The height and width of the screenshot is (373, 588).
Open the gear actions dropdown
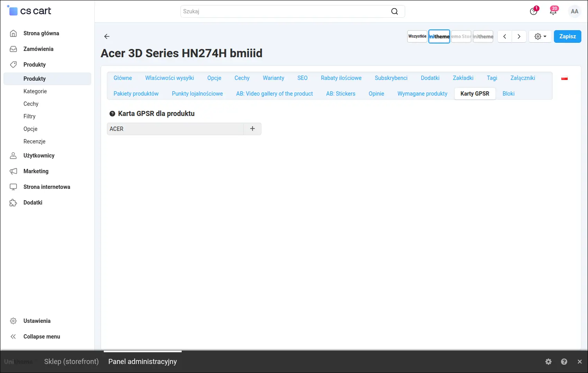540,36
